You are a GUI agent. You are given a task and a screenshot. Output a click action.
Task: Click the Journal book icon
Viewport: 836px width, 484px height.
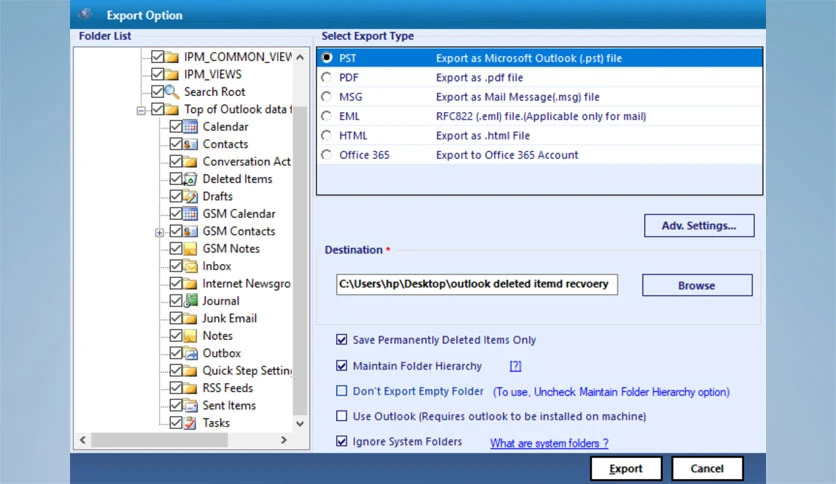tap(190, 301)
